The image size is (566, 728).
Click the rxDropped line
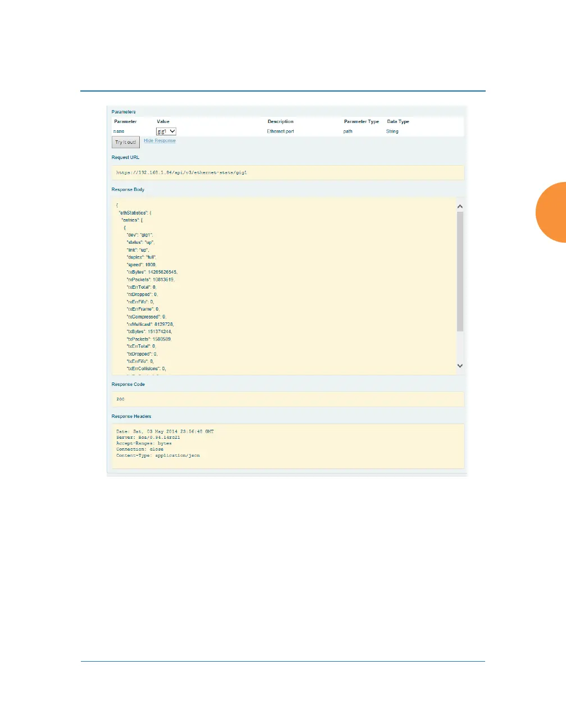tap(143, 294)
